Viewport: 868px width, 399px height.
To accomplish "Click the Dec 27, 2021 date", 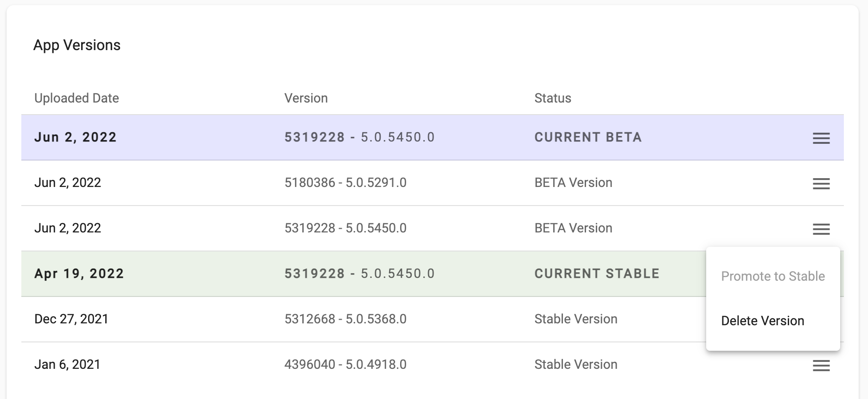I will [x=71, y=319].
